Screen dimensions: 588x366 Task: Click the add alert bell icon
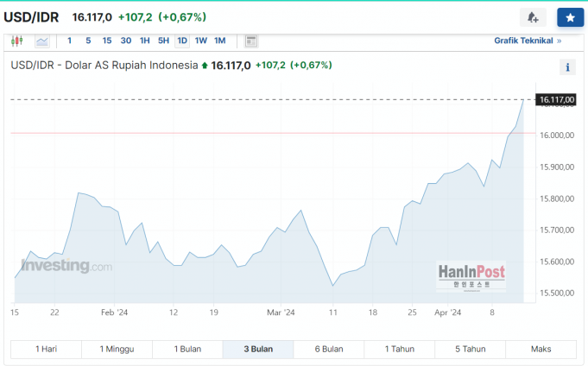coord(533,17)
